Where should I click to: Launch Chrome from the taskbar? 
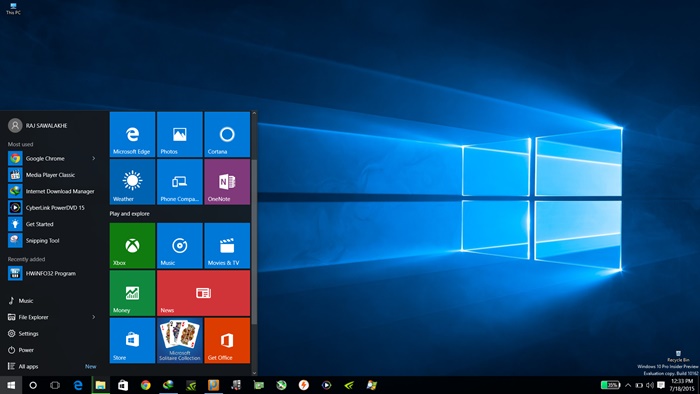146,385
